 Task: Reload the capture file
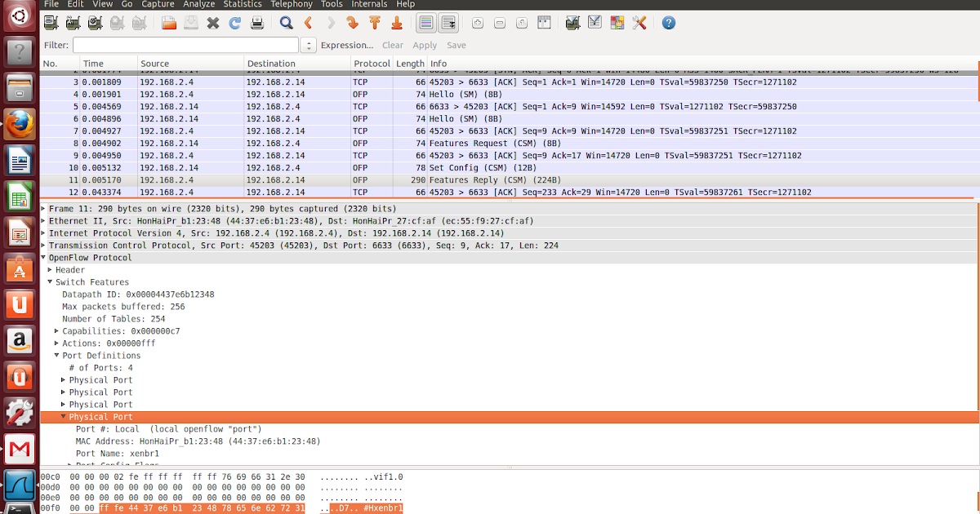tap(235, 23)
